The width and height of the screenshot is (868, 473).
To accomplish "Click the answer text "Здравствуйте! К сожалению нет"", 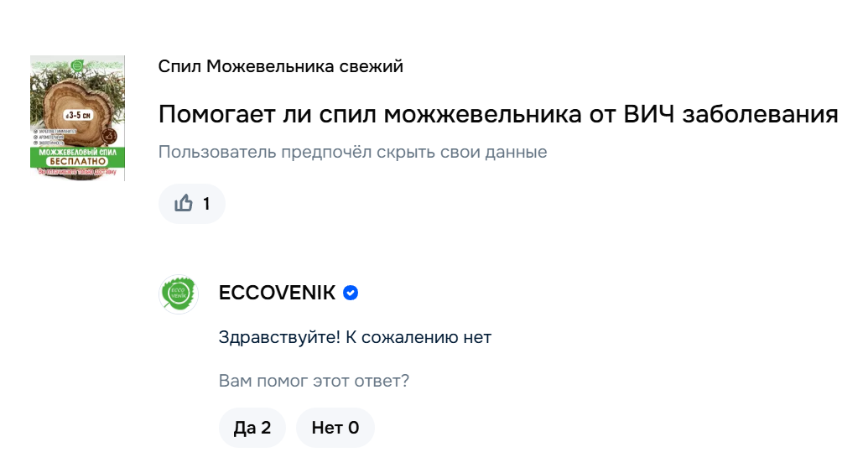I will pyautogui.click(x=355, y=337).
